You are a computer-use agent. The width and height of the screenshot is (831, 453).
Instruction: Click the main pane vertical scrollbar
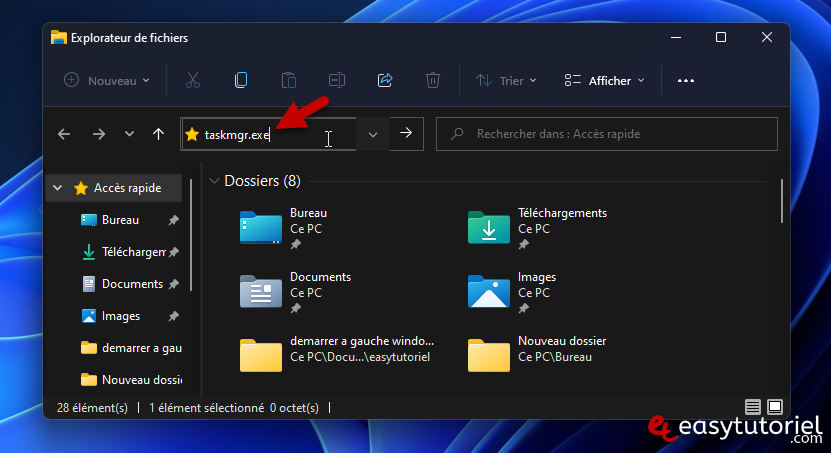(x=782, y=201)
